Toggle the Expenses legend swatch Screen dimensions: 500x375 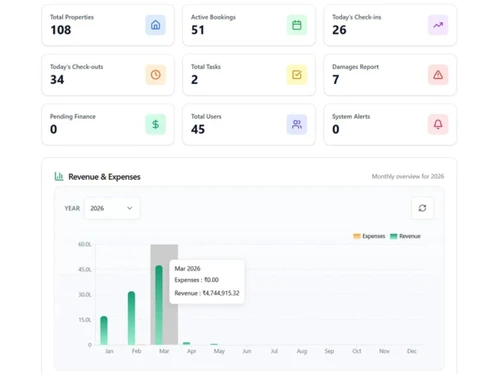point(357,236)
